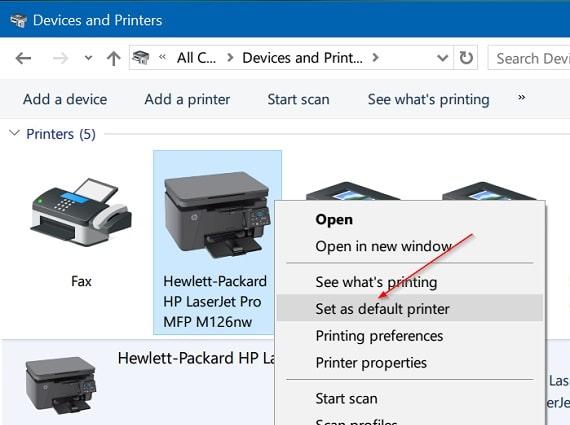The height and width of the screenshot is (425, 570).
Task: Open the recent locations dropdown chevron
Action: (88, 58)
